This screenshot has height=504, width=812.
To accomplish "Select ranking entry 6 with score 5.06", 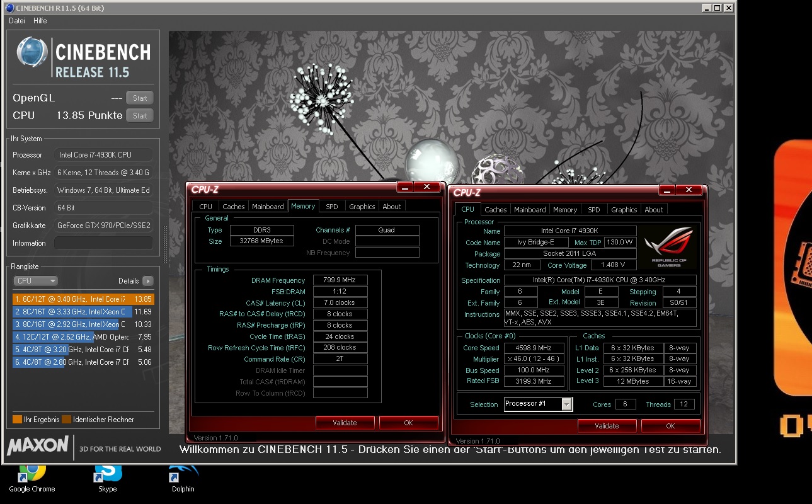I will (83, 362).
